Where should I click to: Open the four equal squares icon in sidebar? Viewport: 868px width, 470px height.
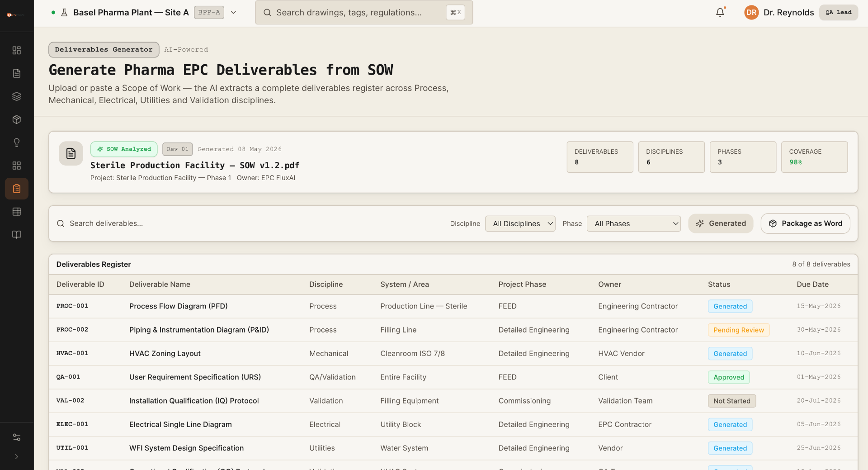(x=17, y=166)
